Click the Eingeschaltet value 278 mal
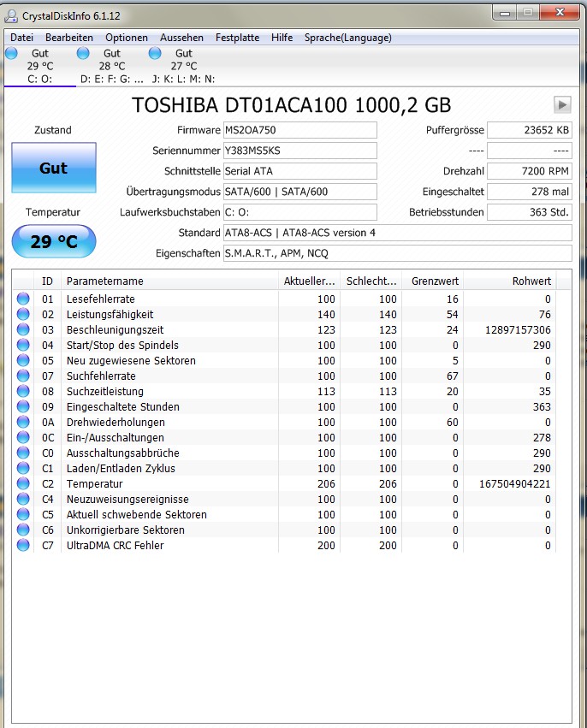 [530, 192]
